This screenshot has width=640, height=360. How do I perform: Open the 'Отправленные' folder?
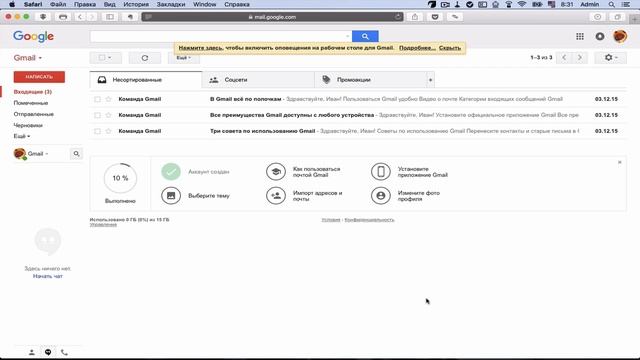tap(33, 114)
